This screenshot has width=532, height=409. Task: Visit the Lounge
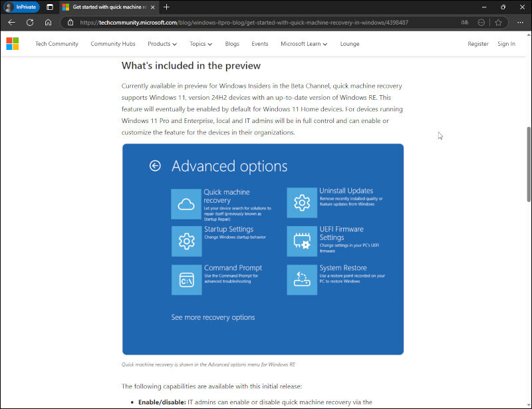coord(350,44)
